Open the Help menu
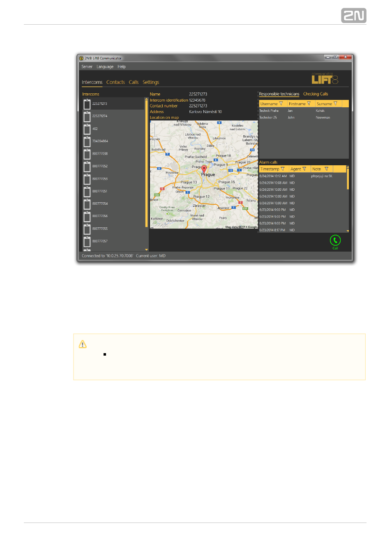392x555 pixels. tap(122, 67)
